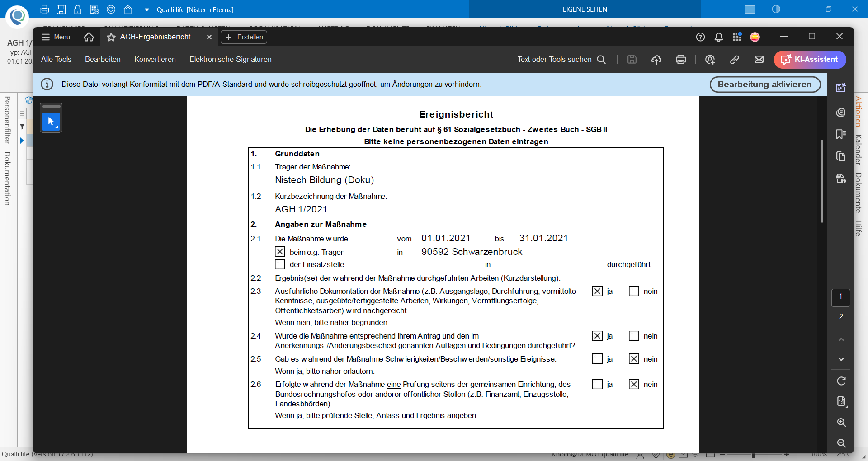Click the PDF vertical scrollbar
Viewport: 868px width, 461px height.
[x=822, y=181]
